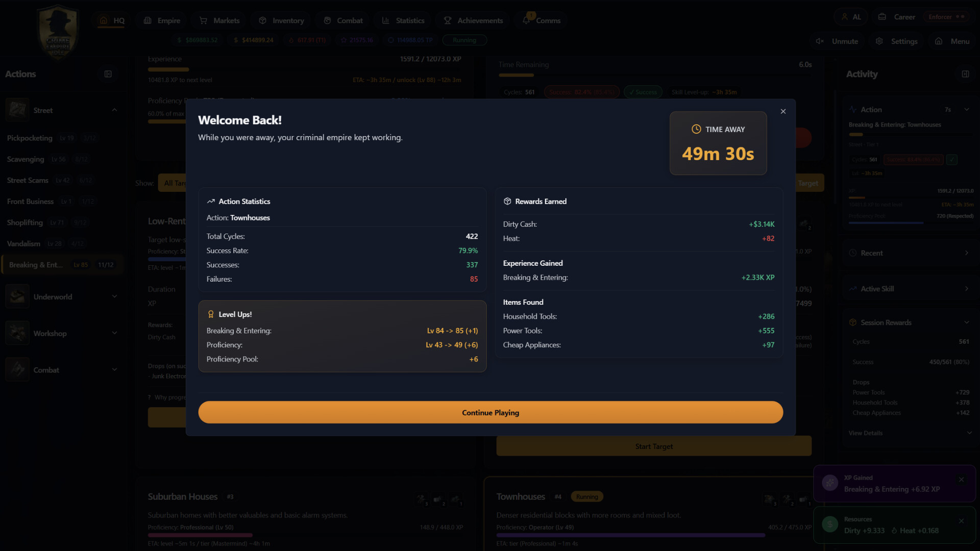Switch to the Statistics tab
Image resolution: width=980 pixels, height=551 pixels.
403,20
